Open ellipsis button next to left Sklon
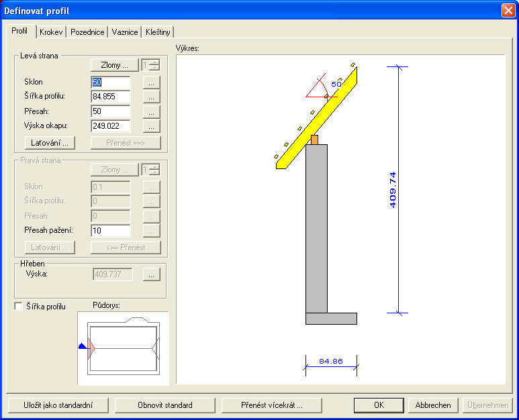The image size is (519, 420). pos(152,83)
